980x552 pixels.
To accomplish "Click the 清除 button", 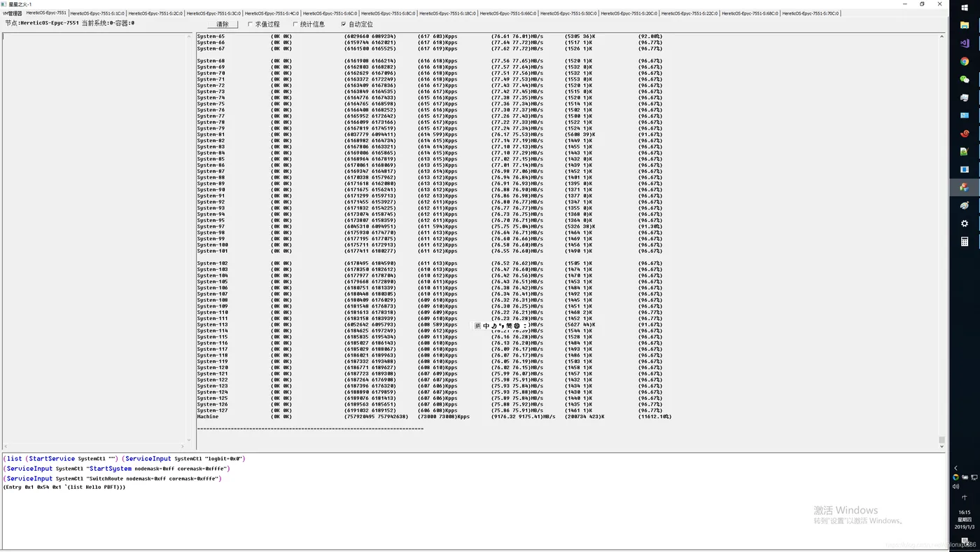I will [x=223, y=25].
